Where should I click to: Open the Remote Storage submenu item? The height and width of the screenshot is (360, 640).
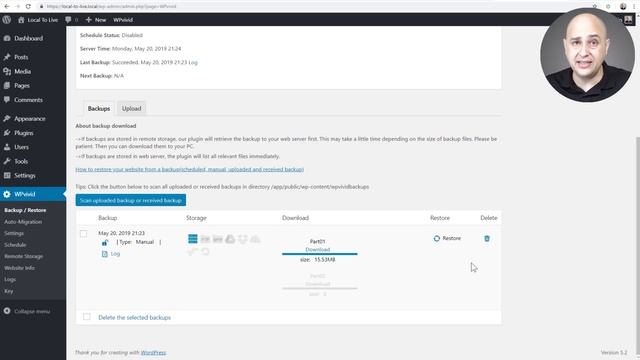[x=23, y=256]
